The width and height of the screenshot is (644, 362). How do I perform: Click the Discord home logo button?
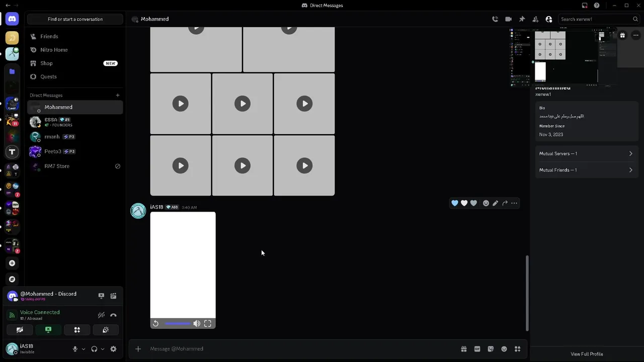tap(12, 19)
